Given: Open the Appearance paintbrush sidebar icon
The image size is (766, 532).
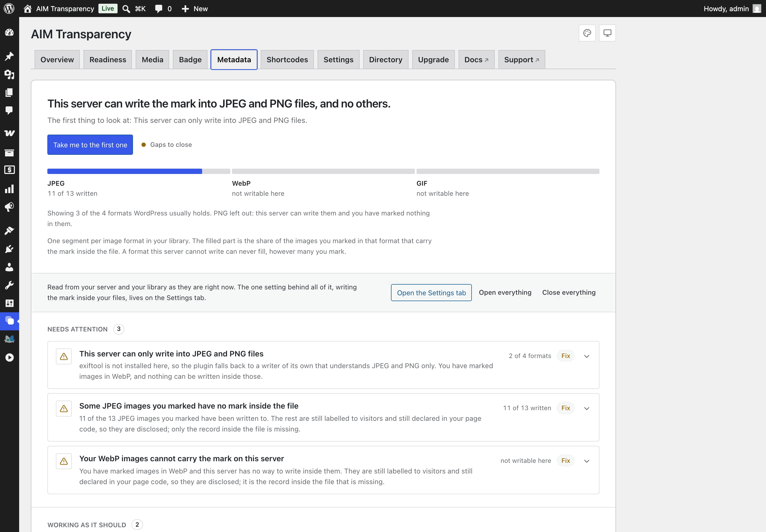Looking at the screenshot, I should pos(9,231).
